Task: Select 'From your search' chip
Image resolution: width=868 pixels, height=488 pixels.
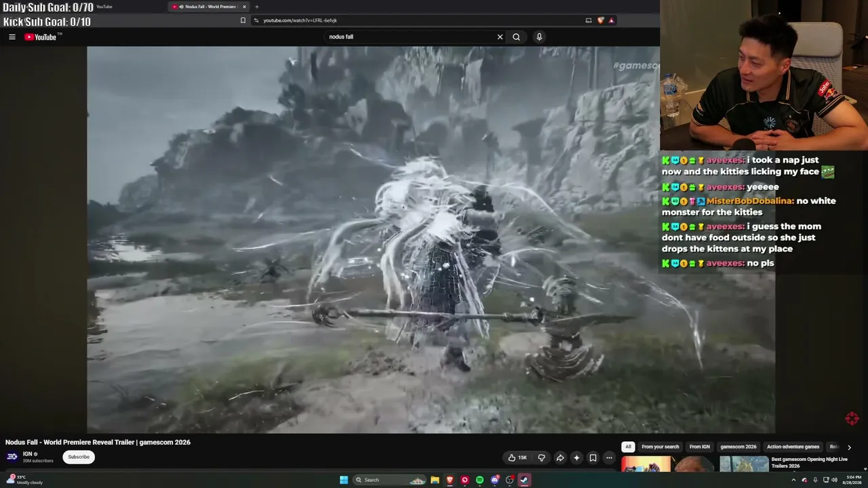Action: pos(660,447)
